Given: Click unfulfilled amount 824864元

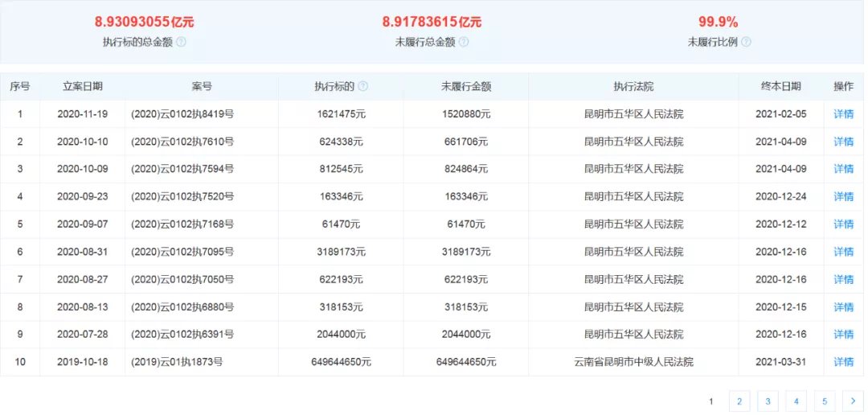Looking at the screenshot, I should pos(466,169).
